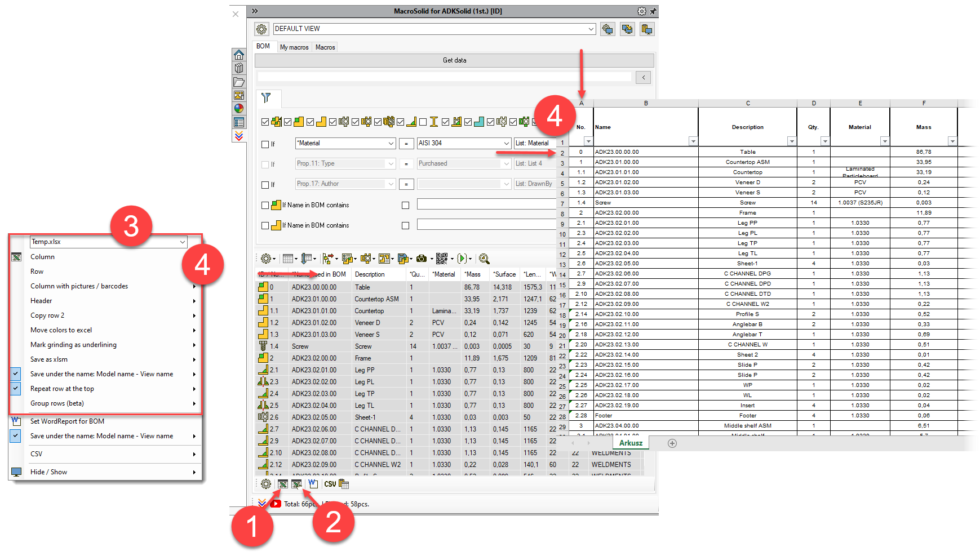Click the Get data button
This screenshot has width=980, height=556.
[454, 60]
